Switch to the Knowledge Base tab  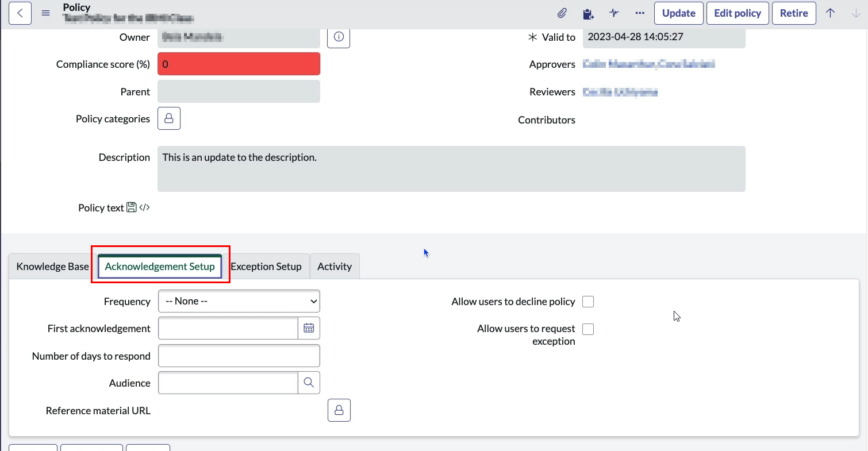pos(52,267)
